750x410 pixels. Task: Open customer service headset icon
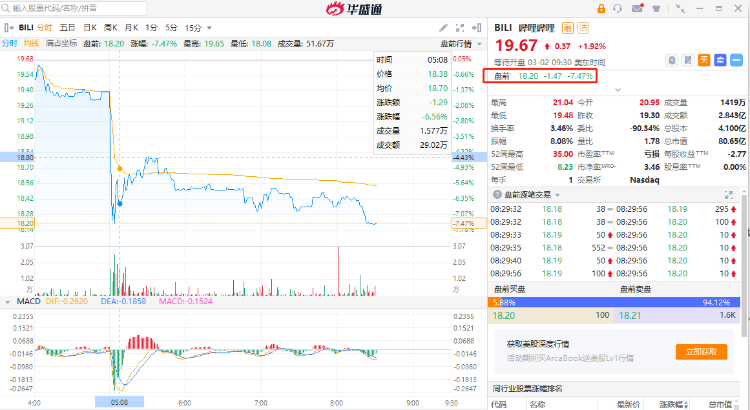[x=618, y=9]
